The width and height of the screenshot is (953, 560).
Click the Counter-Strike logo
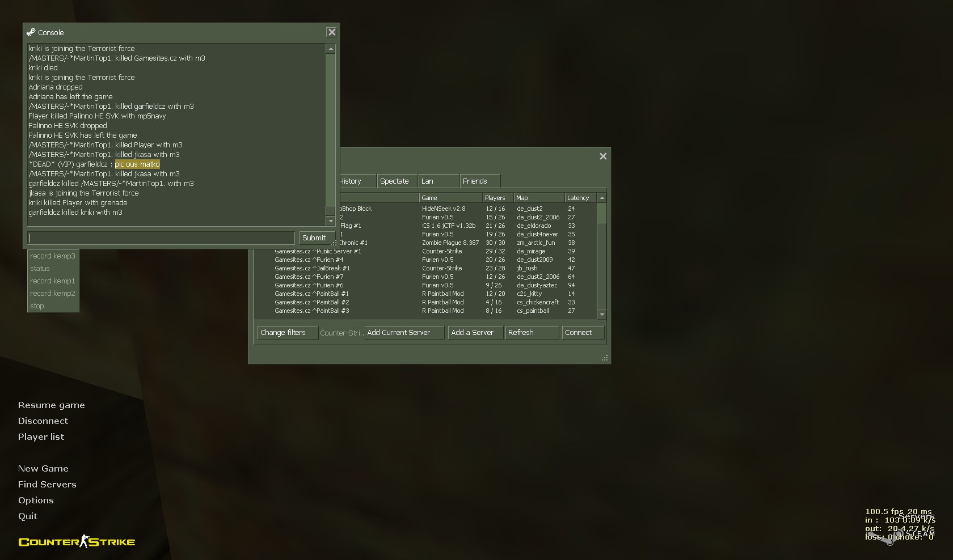click(77, 542)
